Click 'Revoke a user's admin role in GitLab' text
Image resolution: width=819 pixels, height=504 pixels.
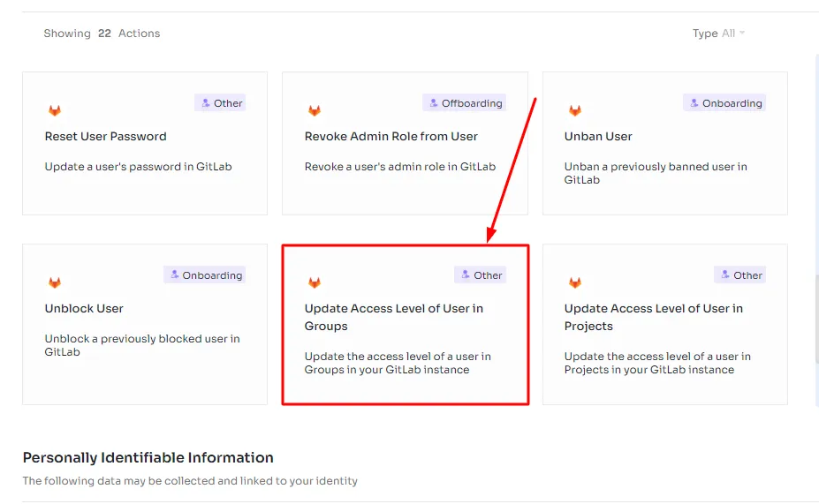tap(400, 167)
